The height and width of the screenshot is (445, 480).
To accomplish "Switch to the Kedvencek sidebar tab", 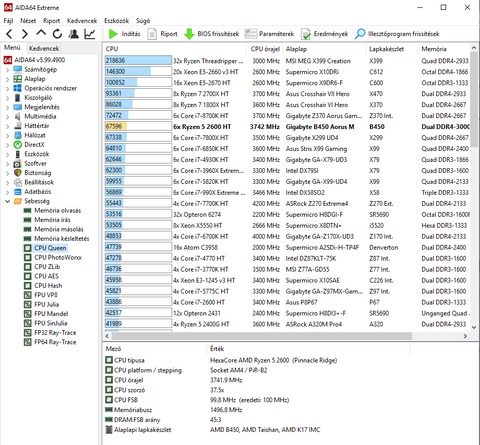I will [44, 48].
